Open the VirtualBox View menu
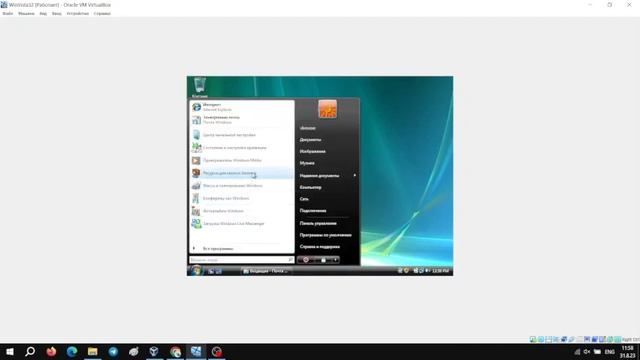This screenshot has height=360, width=640. point(43,13)
